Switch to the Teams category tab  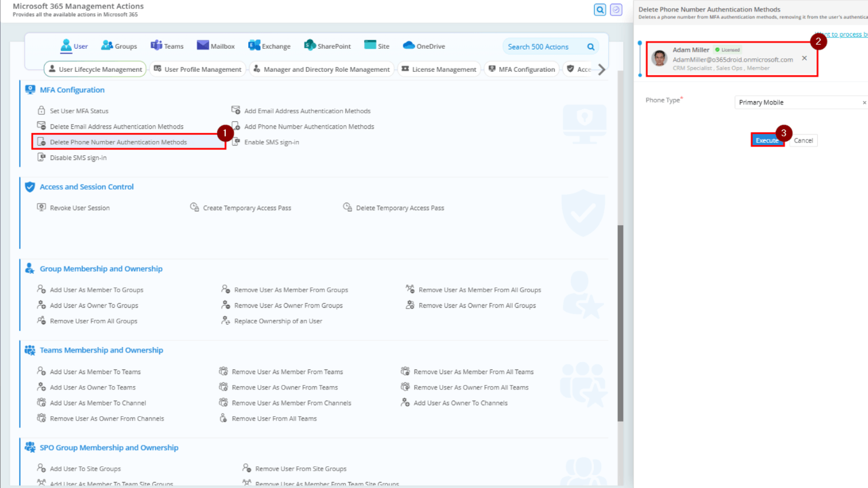click(167, 46)
